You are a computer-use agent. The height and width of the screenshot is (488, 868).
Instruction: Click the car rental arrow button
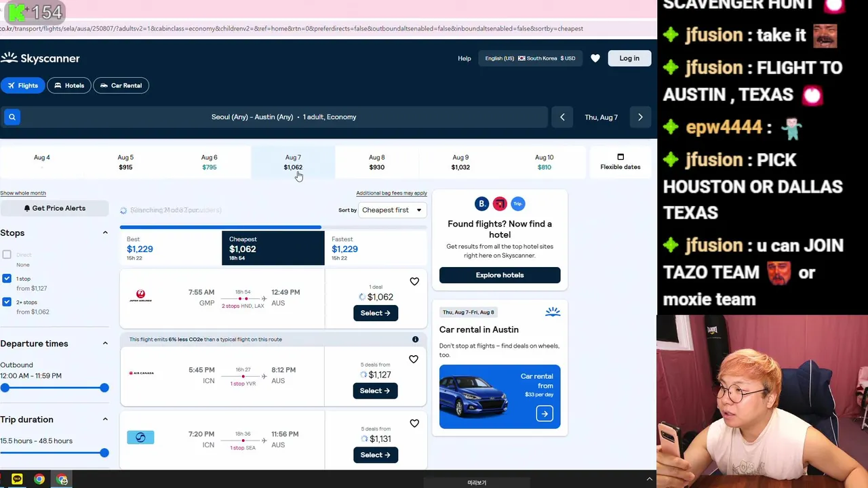[x=545, y=413]
